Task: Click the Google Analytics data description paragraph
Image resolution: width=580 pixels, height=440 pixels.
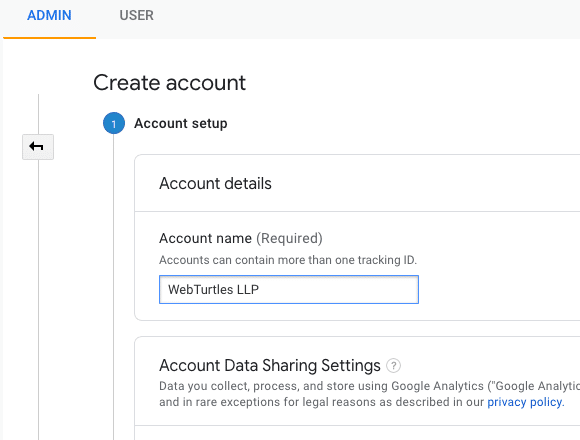Action: coord(370,394)
